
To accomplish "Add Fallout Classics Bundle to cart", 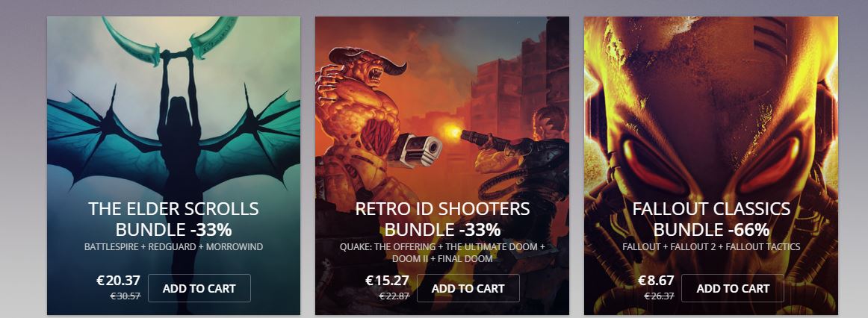I will pos(732,288).
